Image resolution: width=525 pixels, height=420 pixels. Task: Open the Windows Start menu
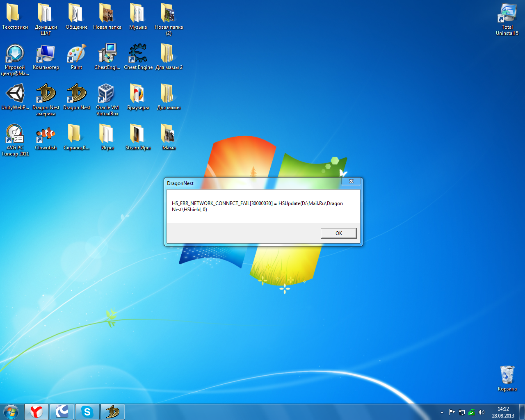(x=11, y=412)
